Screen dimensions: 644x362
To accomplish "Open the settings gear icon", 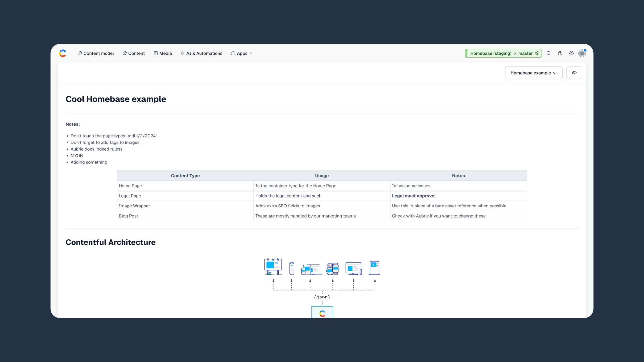I will [x=571, y=53].
